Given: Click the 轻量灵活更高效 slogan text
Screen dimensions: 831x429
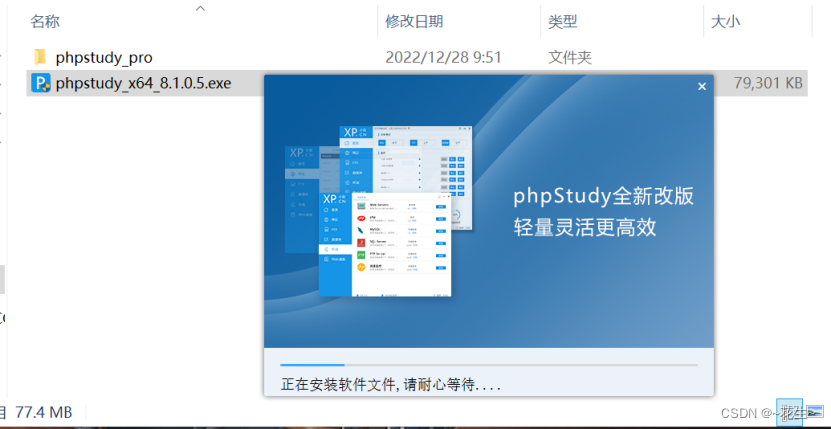Looking at the screenshot, I should [x=585, y=227].
